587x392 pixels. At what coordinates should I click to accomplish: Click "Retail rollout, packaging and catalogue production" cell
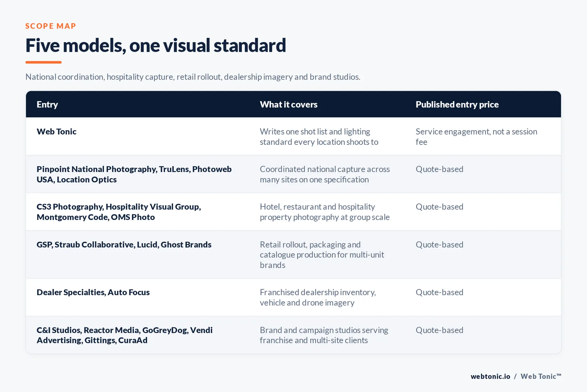click(322, 254)
